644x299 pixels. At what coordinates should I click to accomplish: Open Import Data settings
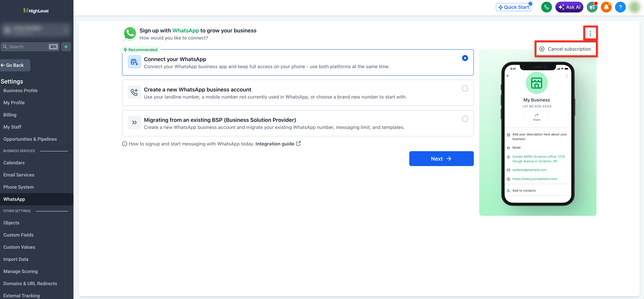(16, 260)
